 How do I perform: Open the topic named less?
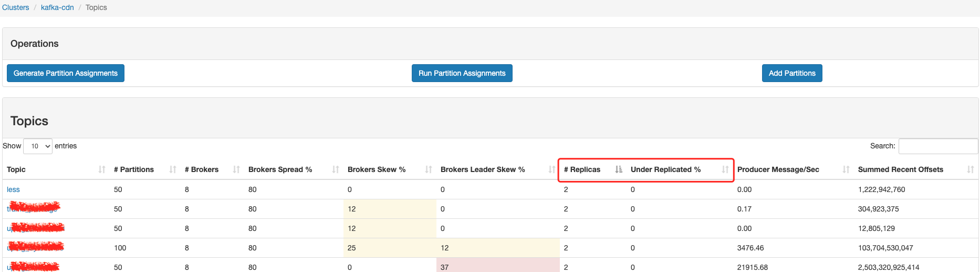click(x=13, y=189)
